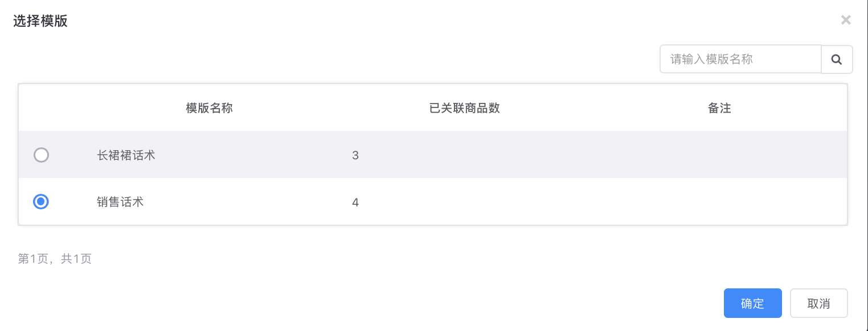Click the 备注 column header
The width and height of the screenshot is (868, 331).
719,108
